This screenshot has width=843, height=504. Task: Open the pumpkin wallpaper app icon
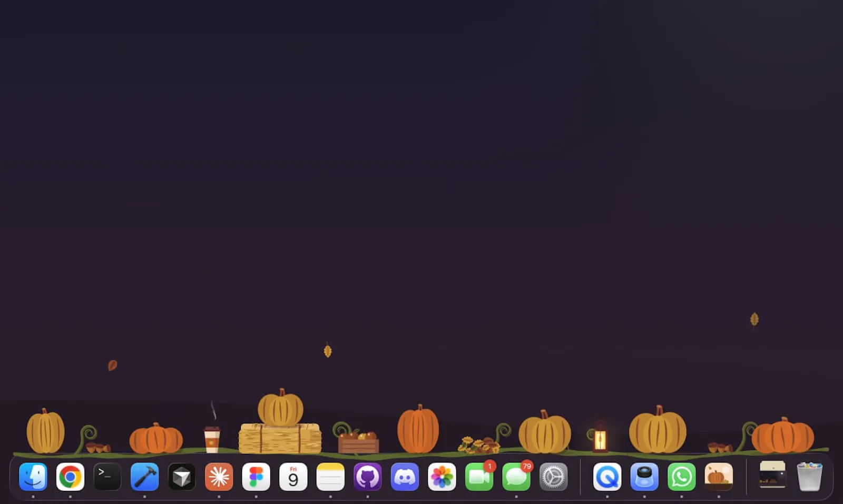point(719,477)
